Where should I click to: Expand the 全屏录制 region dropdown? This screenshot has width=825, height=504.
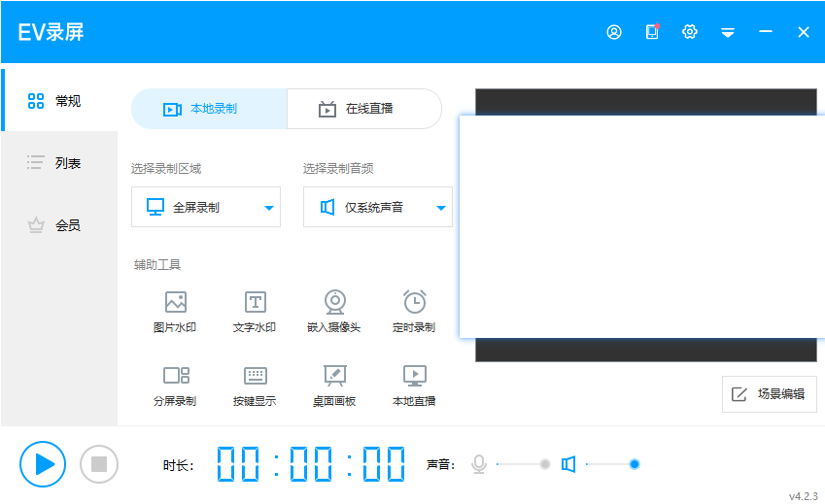pyautogui.click(x=206, y=207)
